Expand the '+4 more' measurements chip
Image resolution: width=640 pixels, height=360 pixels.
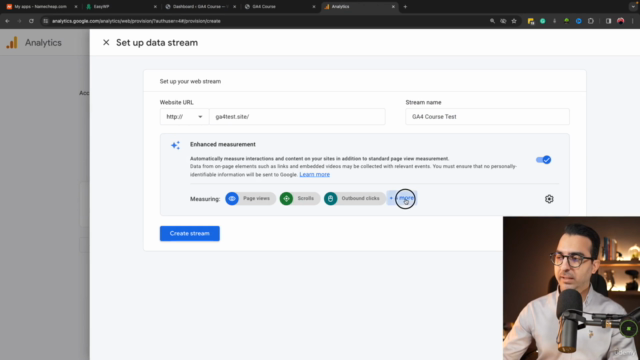[402, 198]
